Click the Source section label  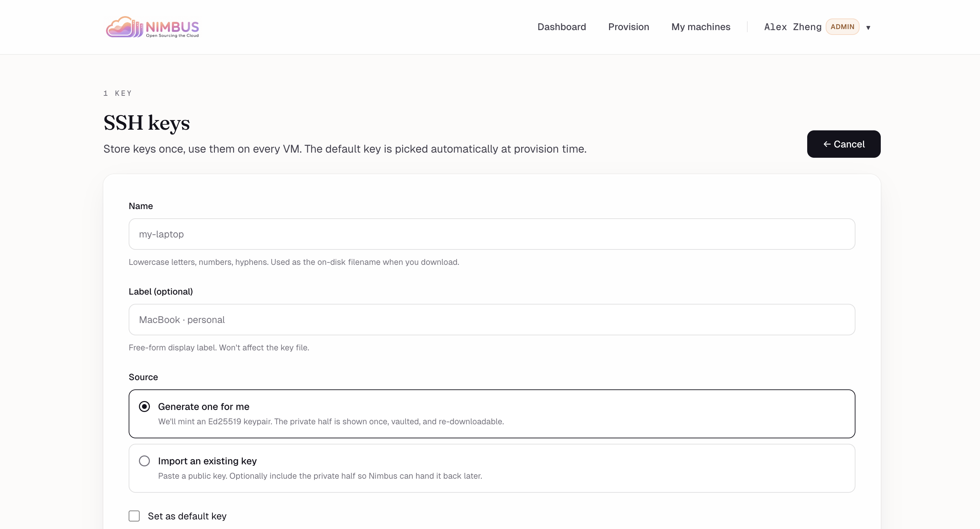coord(143,377)
